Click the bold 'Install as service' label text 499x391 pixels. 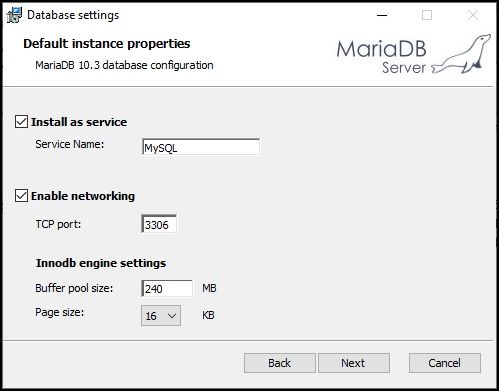[x=79, y=122]
